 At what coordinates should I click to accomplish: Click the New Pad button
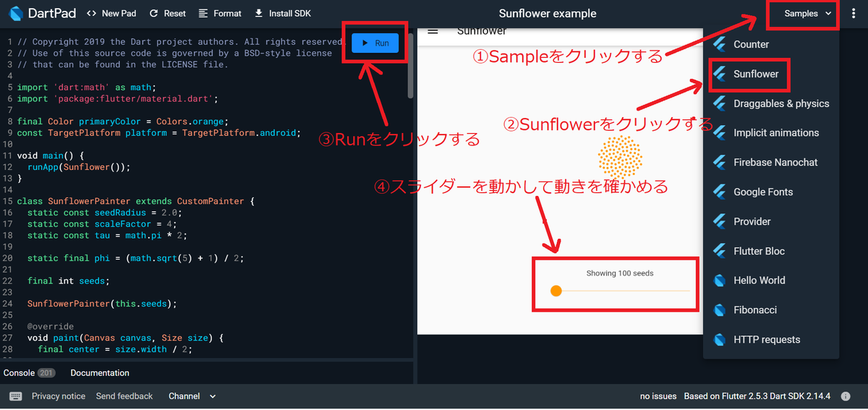(x=113, y=14)
